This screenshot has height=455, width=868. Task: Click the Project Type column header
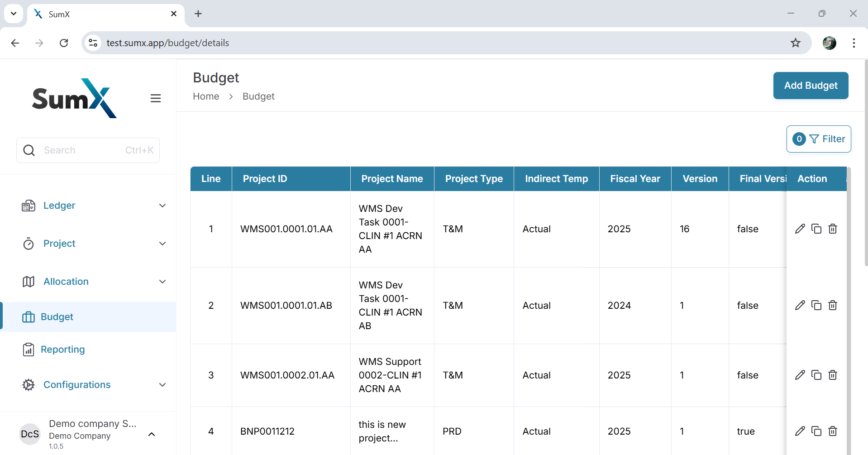tap(474, 179)
